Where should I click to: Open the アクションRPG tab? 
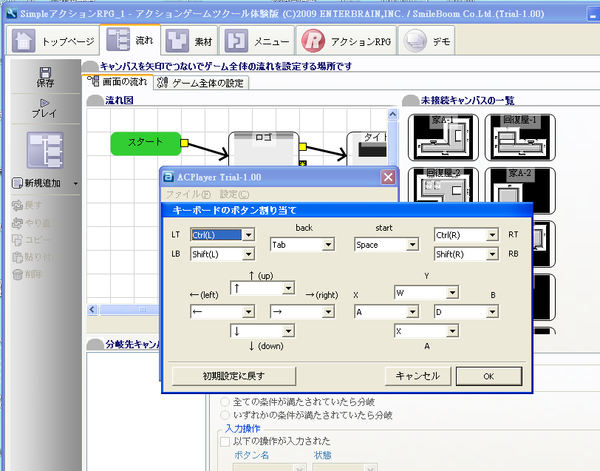[346, 41]
